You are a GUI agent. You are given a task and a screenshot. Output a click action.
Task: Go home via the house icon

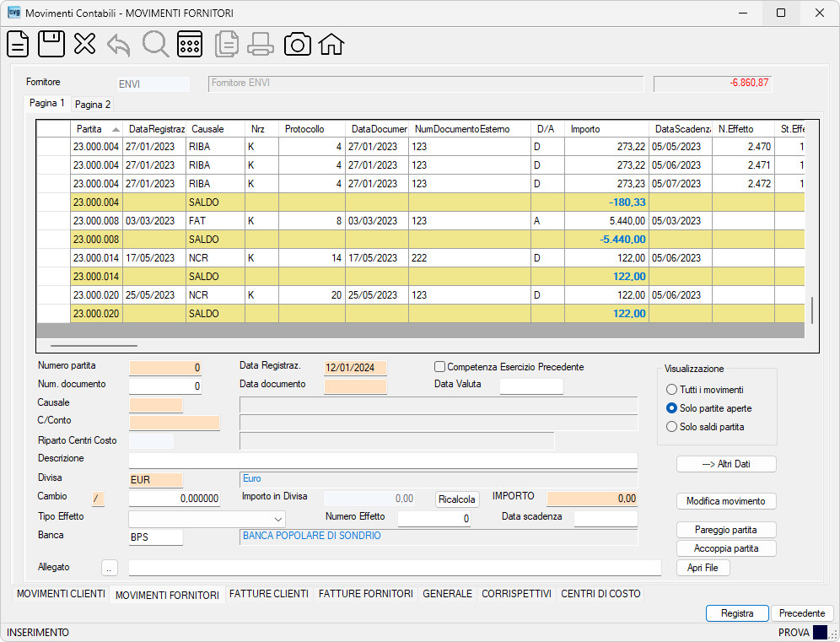[331, 45]
